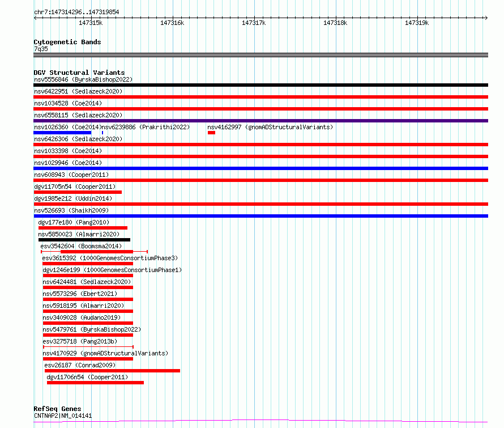The image size is (504, 428).
Task: Click the nsv4162997 (gnomADStructuralVariants) label
Action: pyautogui.click(x=270, y=127)
